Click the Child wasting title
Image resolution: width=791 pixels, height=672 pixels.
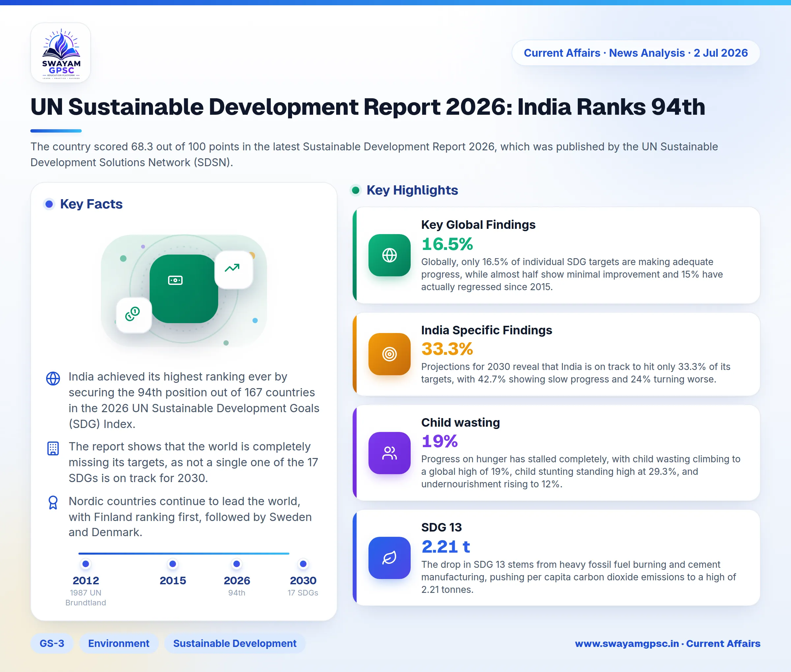point(460,422)
